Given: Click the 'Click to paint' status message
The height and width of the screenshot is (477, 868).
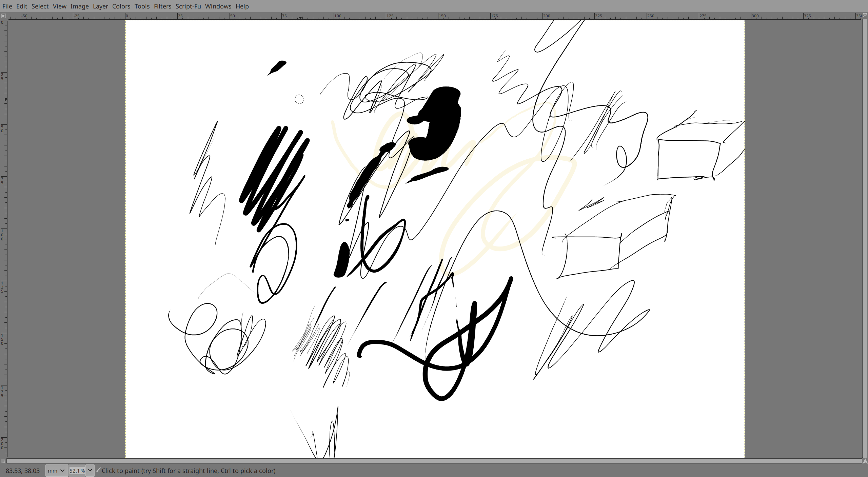Looking at the screenshot, I should 189,471.
